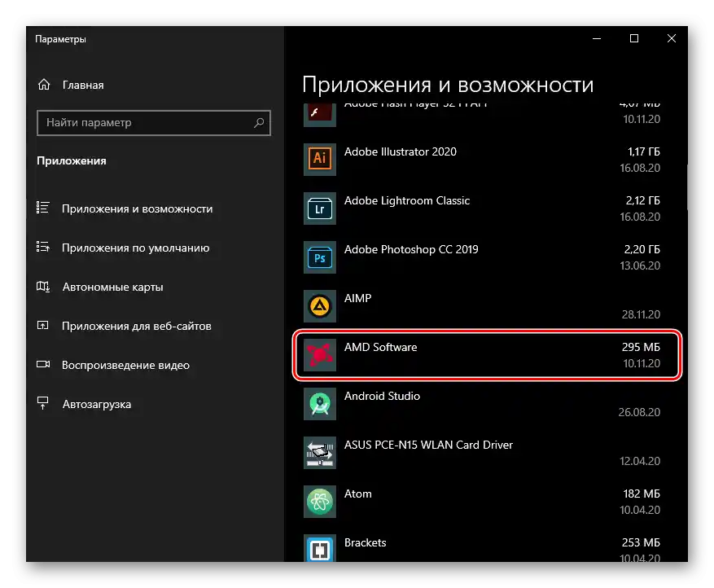Open Приложения и возможности section

[x=137, y=208]
